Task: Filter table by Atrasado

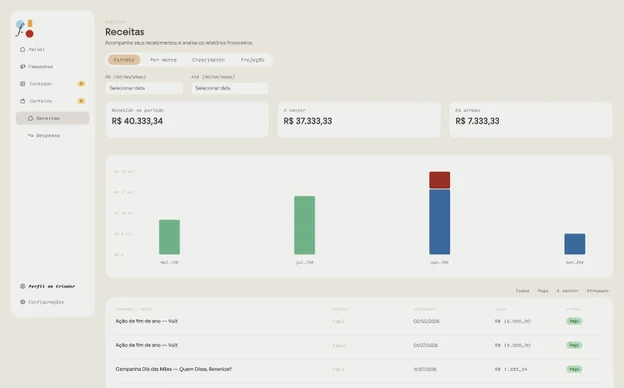Action: (x=597, y=291)
